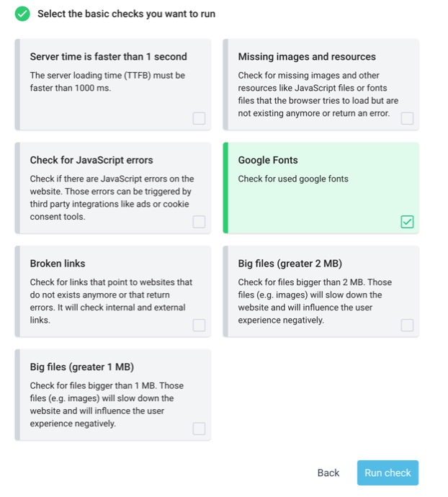448x497 pixels.
Task: Tick the Big files greater 2 MB checkbox
Action: (x=407, y=325)
